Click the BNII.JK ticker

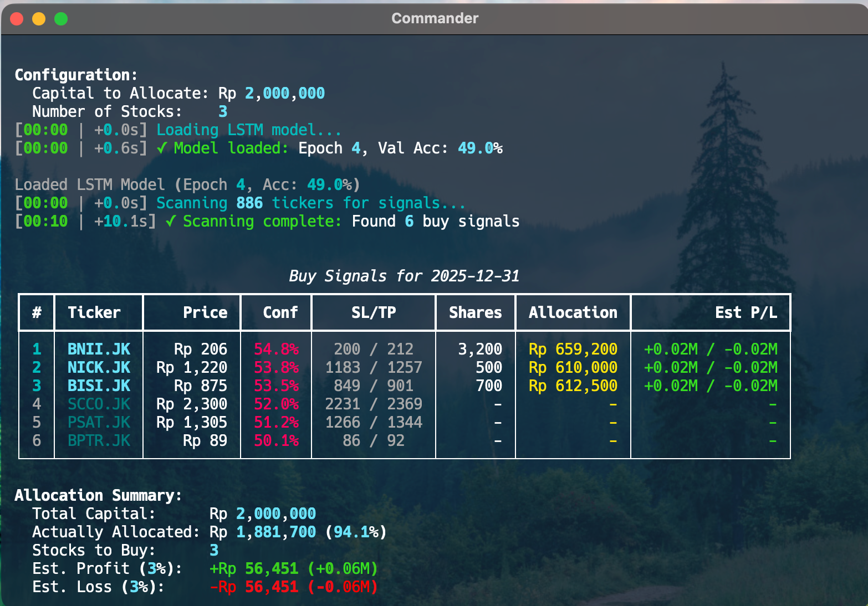pos(99,349)
